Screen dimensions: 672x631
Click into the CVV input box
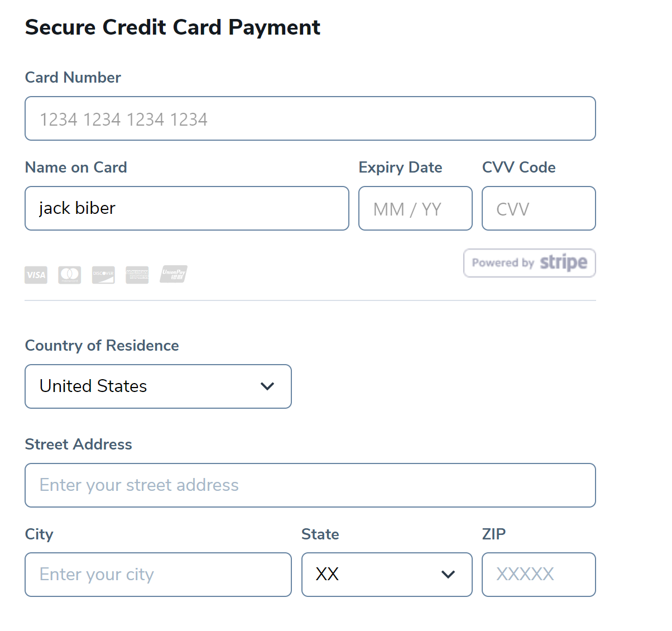coord(538,208)
